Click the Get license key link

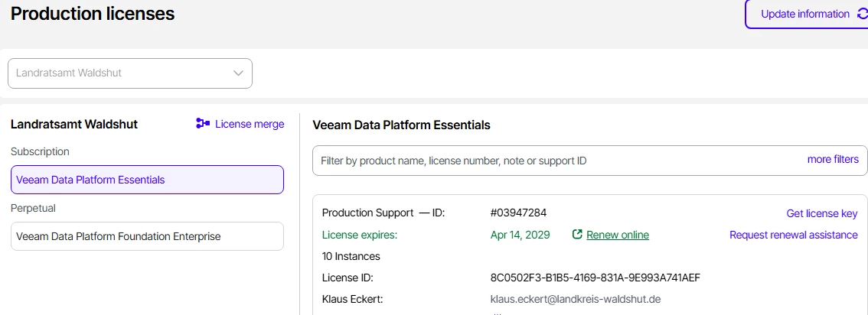tap(822, 213)
